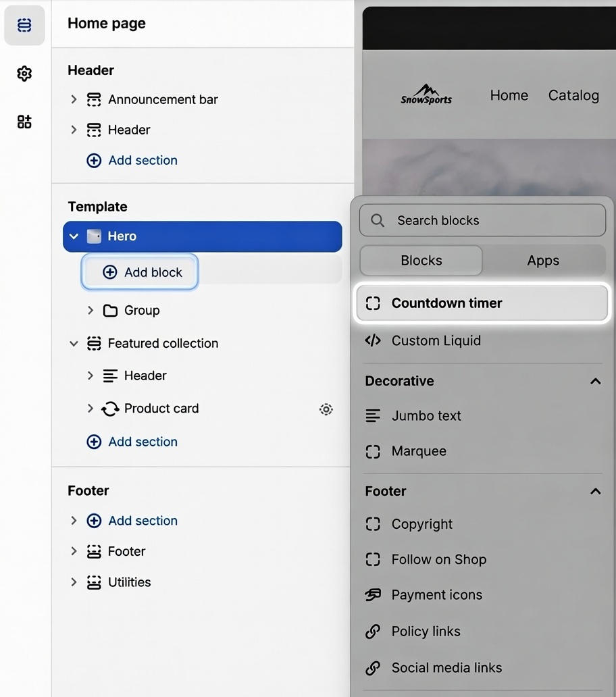The image size is (616, 697).
Task: Select Countdown timer block
Action: coord(482,303)
